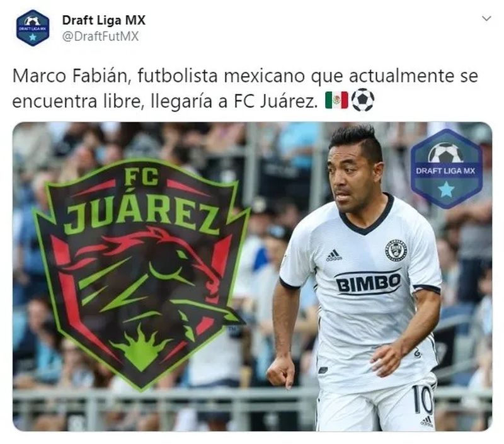
Task: Click the blue star in the watermark
Action: (x=446, y=189)
